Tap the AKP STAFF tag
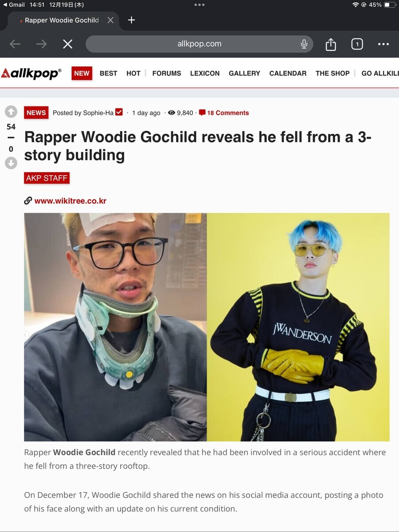The width and height of the screenshot is (399, 532). [47, 178]
